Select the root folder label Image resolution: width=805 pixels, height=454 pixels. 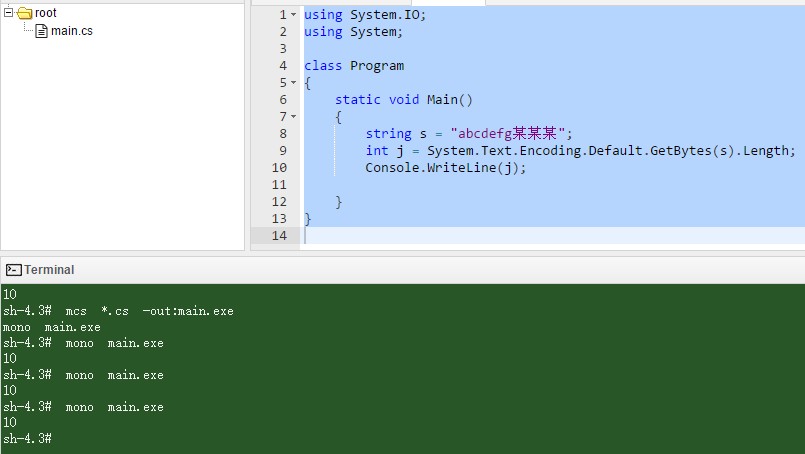[46, 13]
